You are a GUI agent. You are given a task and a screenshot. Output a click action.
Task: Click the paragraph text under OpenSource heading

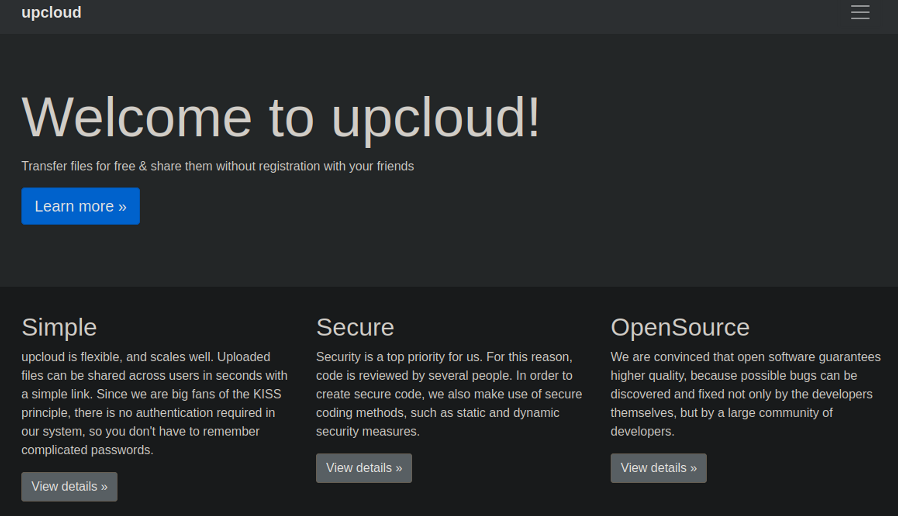745,394
